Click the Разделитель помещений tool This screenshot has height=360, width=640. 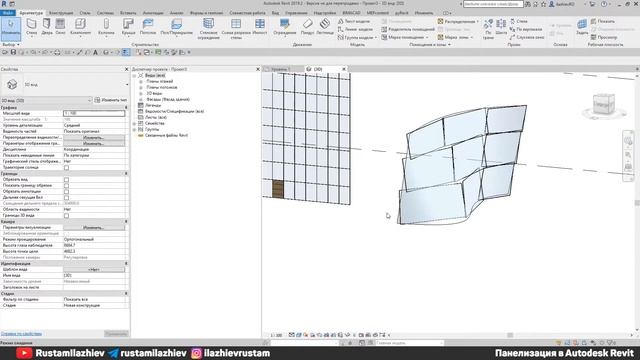coord(408,29)
